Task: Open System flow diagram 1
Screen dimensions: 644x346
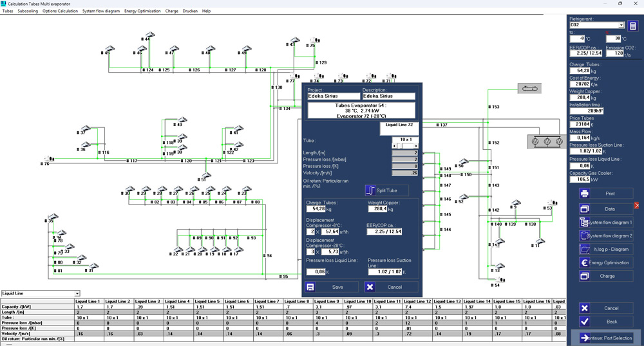Action: tap(606, 222)
